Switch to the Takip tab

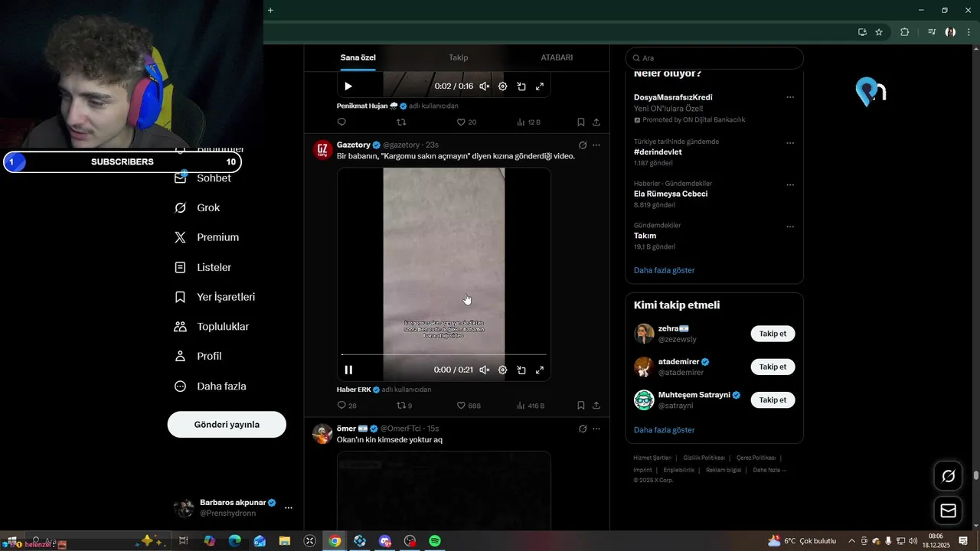pos(458,57)
